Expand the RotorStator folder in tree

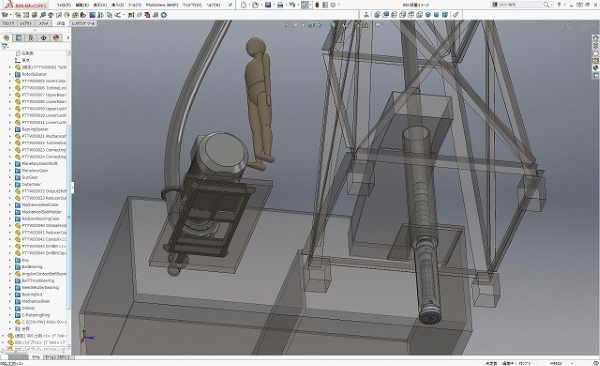coord(10,74)
